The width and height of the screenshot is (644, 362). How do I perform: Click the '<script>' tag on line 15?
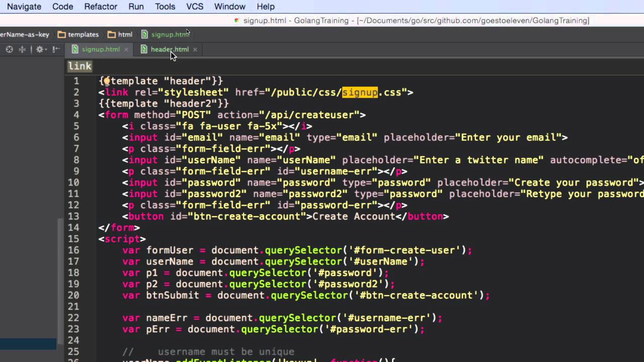(x=122, y=239)
